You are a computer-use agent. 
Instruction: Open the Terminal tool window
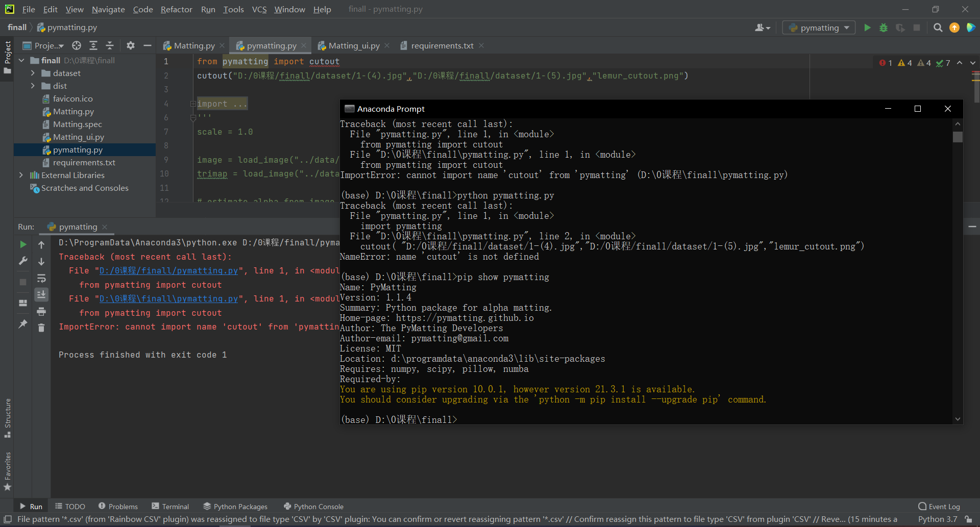[170, 506]
